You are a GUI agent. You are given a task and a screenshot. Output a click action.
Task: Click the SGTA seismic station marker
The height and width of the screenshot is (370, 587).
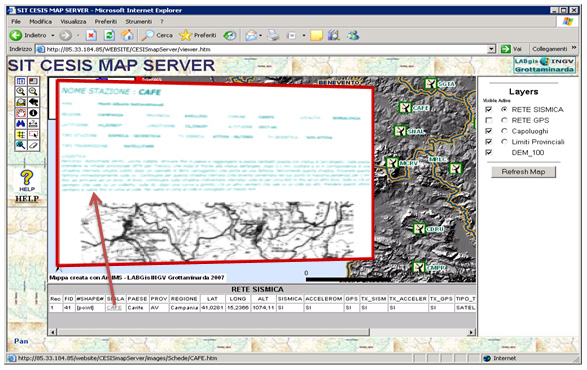(431, 84)
